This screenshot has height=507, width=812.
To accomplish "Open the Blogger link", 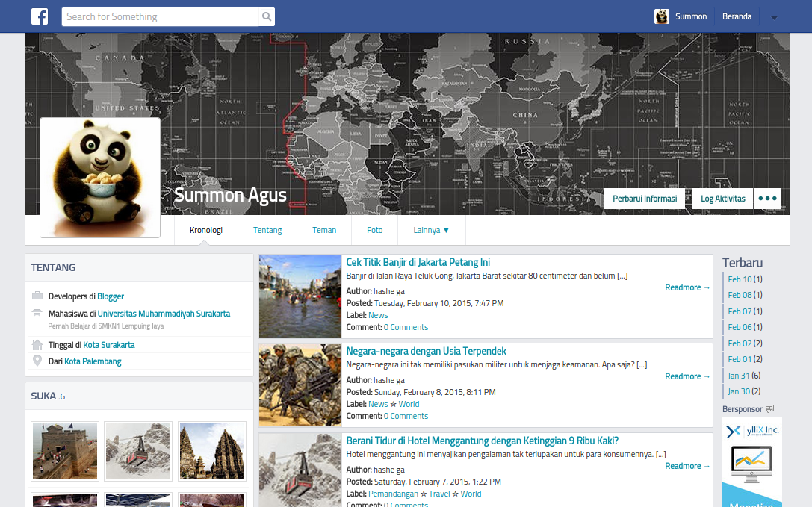I will (111, 296).
